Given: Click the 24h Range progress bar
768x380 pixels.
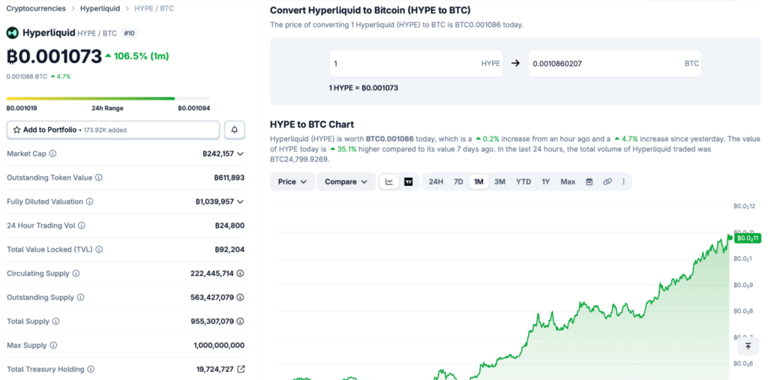Looking at the screenshot, I should [x=108, y=98].
